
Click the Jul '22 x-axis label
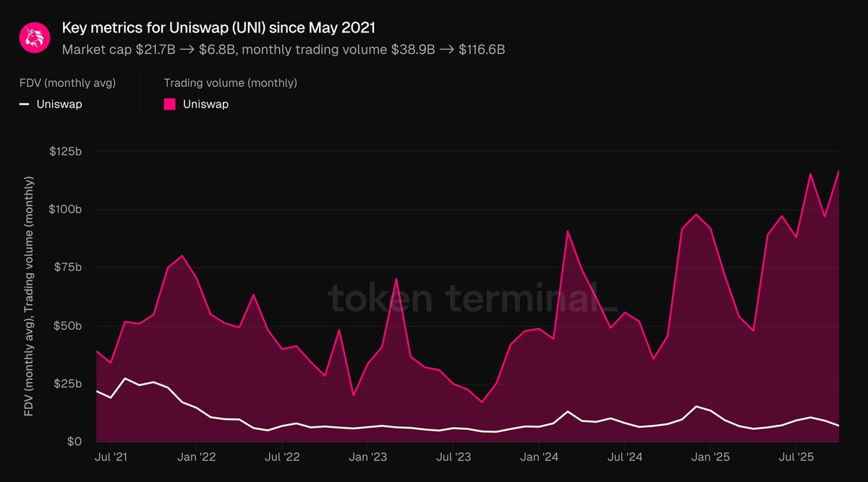pos(282,457)
